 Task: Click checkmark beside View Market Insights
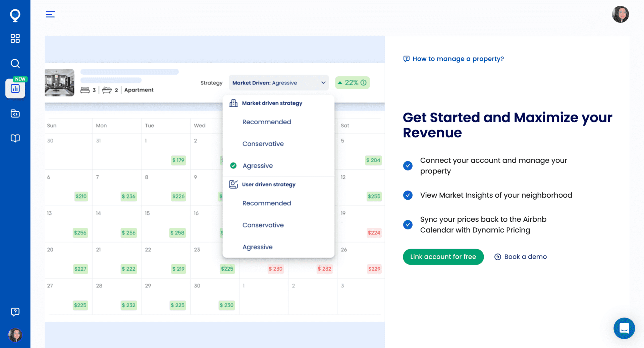408,195
